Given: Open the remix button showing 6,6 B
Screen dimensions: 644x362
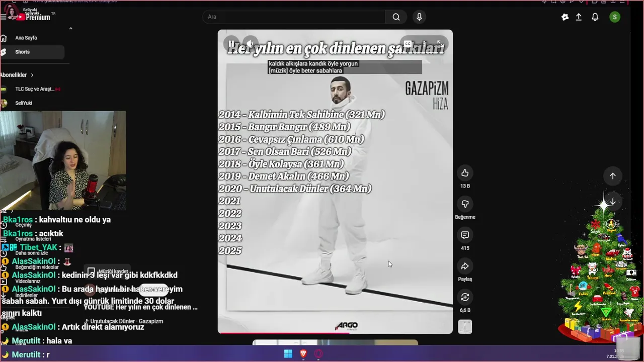Looking at the screenshot, I should (465, 297).
